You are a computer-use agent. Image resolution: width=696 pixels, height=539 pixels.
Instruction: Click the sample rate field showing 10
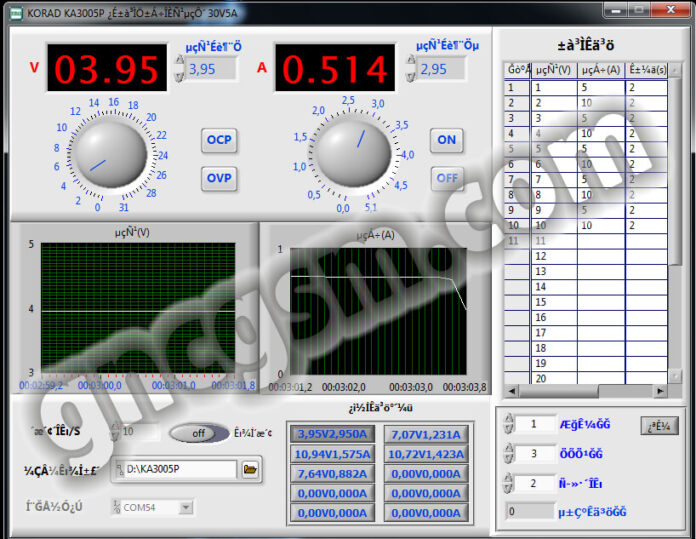click(140, 432)
